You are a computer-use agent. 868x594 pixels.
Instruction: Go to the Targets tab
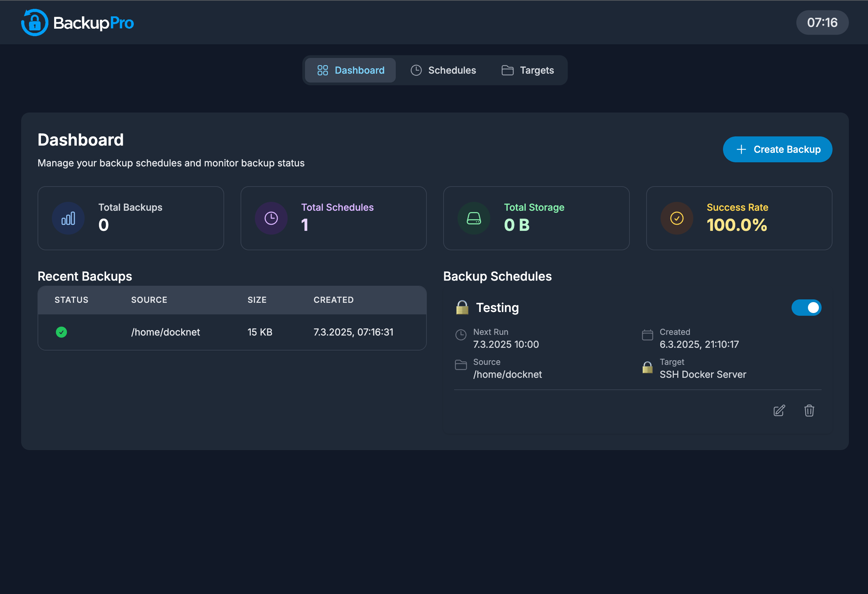(527, 70)
